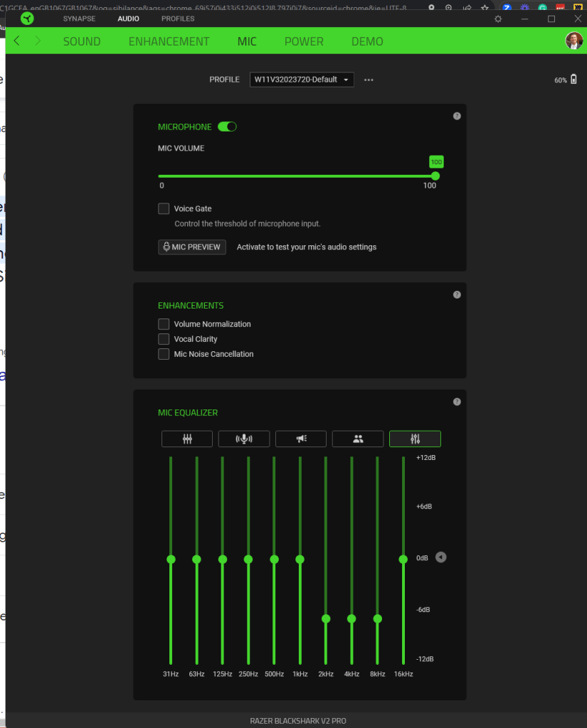Open help icon in Mic Equalizer panel

457,402
